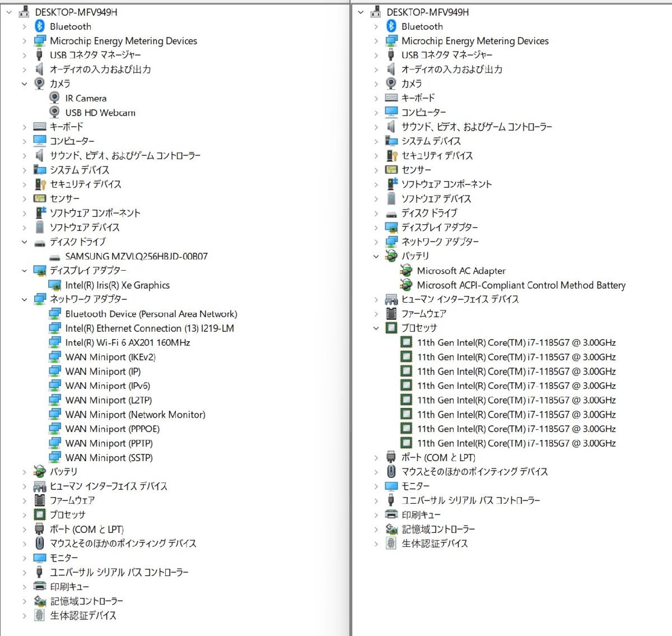This screenshot has height=636, width=672.
Task: Expand ユニバーサル シリアル バス コントローラー in right window
Action: [x=376, y=500]
